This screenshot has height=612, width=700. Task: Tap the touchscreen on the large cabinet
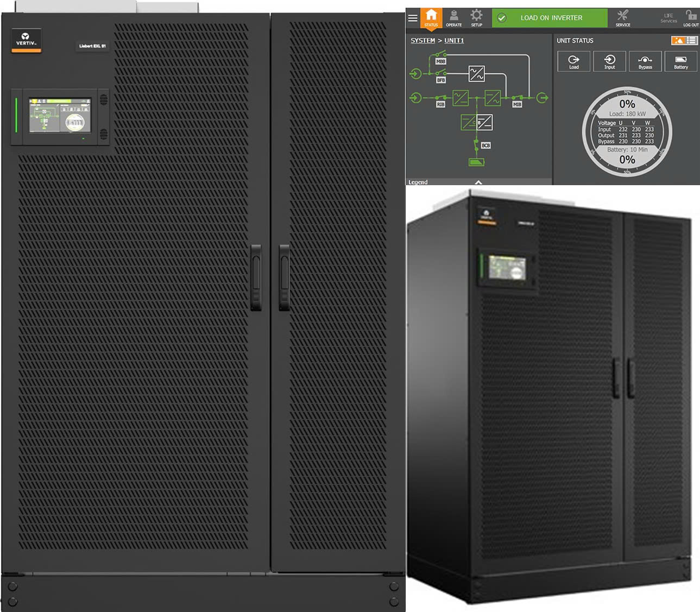pyautogui.click(x=60, y=116)
